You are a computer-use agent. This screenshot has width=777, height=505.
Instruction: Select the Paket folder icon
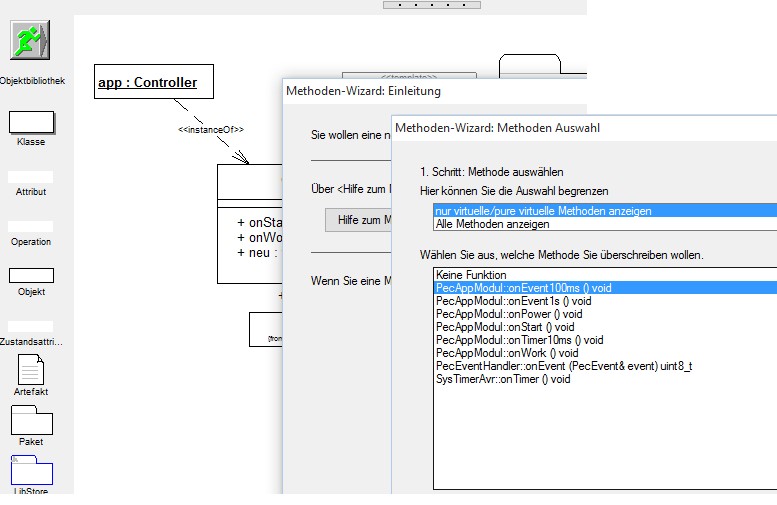tap(31, 420)
